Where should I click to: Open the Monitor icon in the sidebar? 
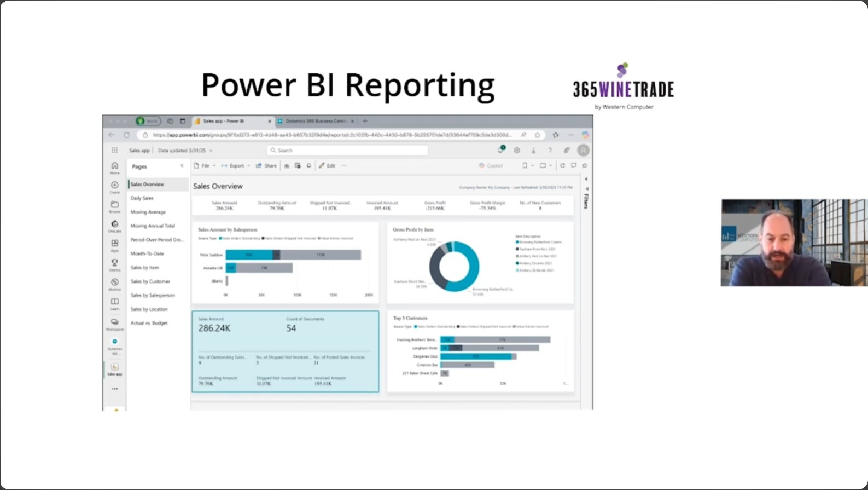115,284
